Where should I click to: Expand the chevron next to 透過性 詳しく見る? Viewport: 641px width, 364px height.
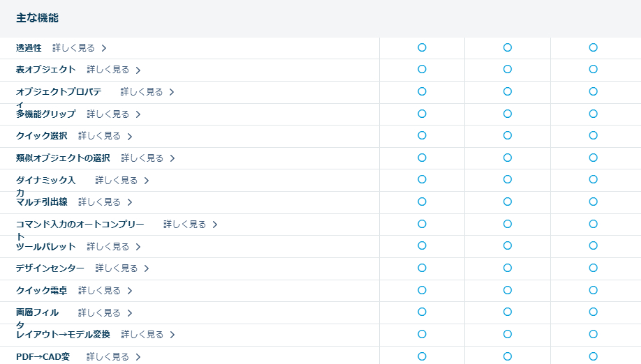point(104,48)
